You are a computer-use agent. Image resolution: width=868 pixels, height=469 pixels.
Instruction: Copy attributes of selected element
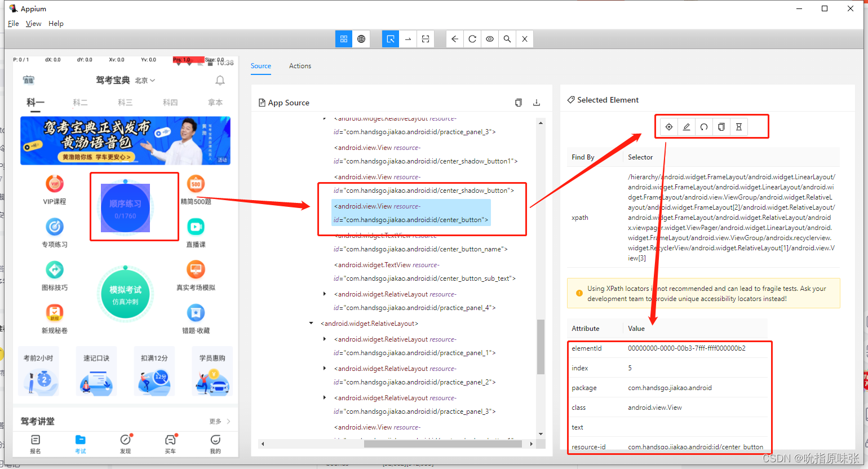[x=721, y=127]
